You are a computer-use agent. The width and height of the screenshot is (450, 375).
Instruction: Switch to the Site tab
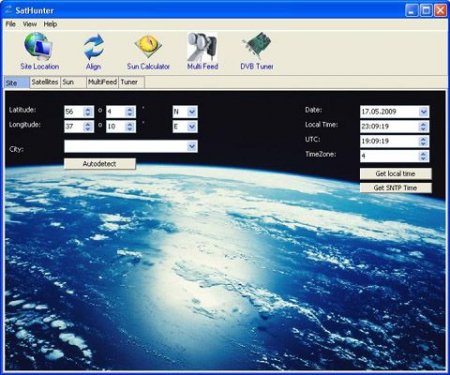[x=17, y=83]
